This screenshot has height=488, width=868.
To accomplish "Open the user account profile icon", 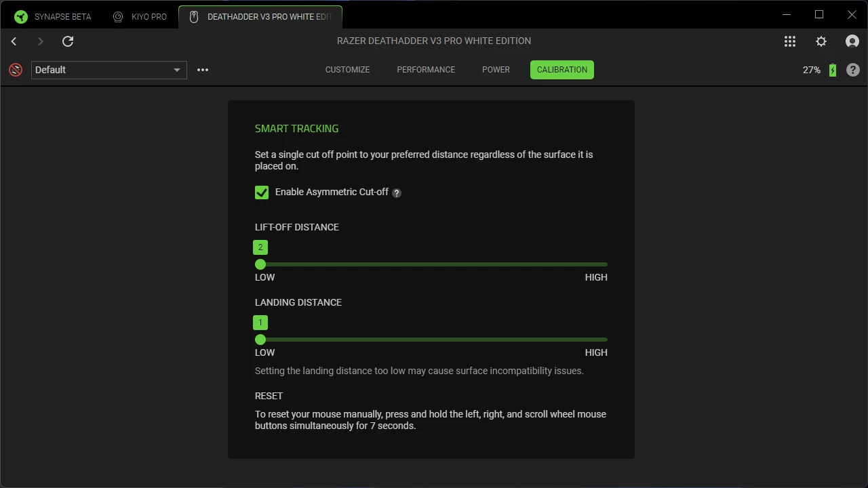I will click(x=852, y=41).
